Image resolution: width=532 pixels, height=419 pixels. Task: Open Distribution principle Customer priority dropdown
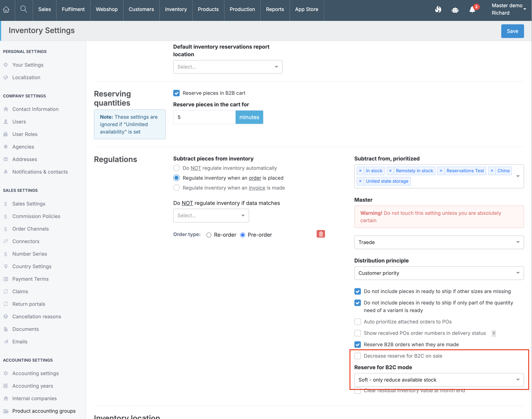pos(439,273)
